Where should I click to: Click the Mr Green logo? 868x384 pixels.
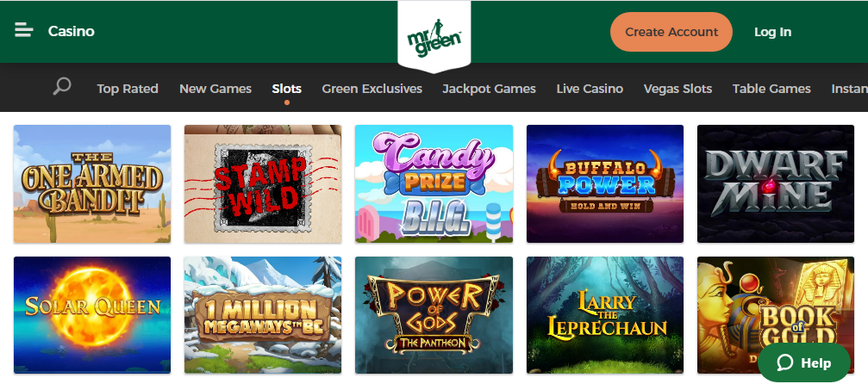point(434,36)
